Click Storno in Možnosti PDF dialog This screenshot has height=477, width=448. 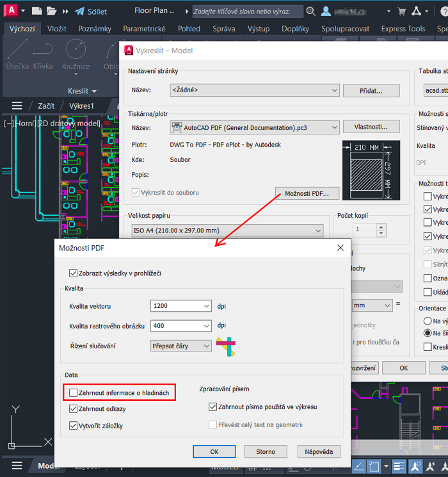[x=266, y=451]
